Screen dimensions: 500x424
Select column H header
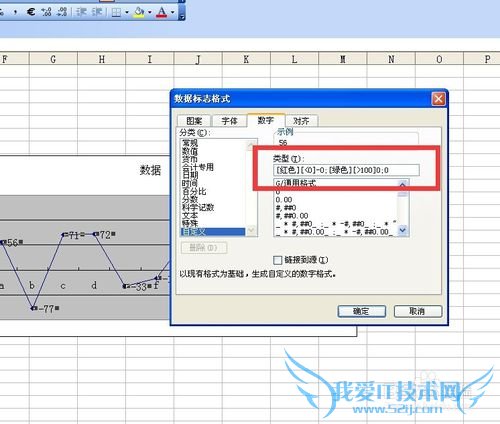(x=102, y=59)
